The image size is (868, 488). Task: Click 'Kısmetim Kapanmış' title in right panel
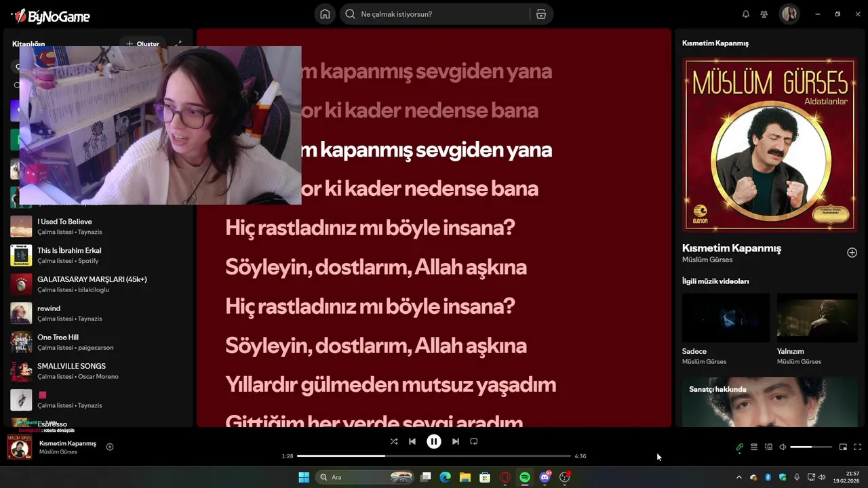732,248
